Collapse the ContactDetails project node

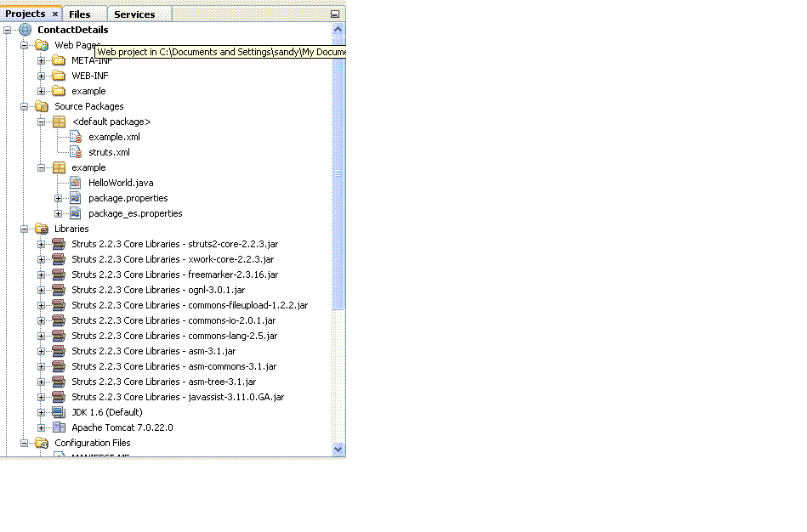(x=7, y=31)
